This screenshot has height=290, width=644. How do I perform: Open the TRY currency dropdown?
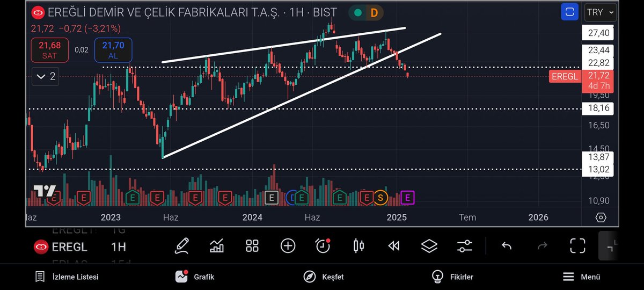pyautogui.click(x=601, y=12)
